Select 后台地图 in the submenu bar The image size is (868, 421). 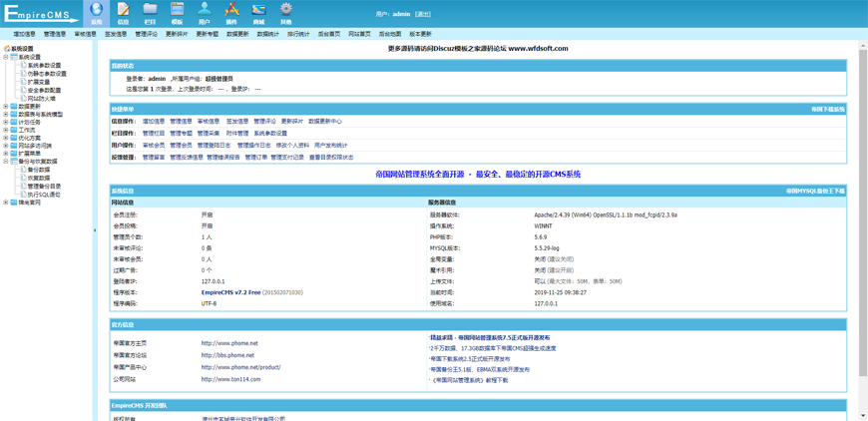click(390, 34)
